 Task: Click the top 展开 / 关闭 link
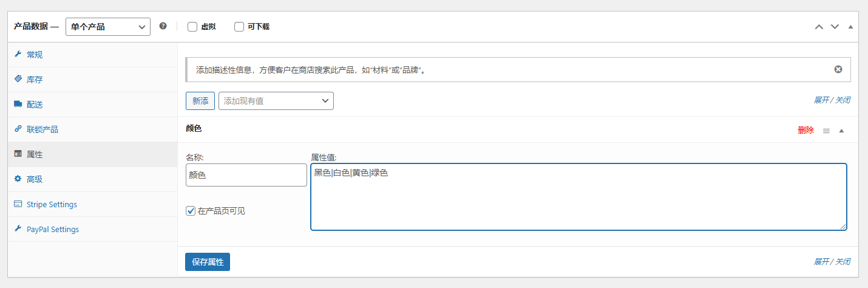pos(832,100)
